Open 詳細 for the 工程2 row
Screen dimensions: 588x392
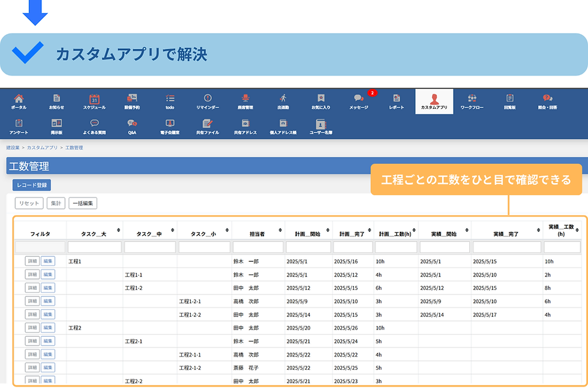[32, 328]
